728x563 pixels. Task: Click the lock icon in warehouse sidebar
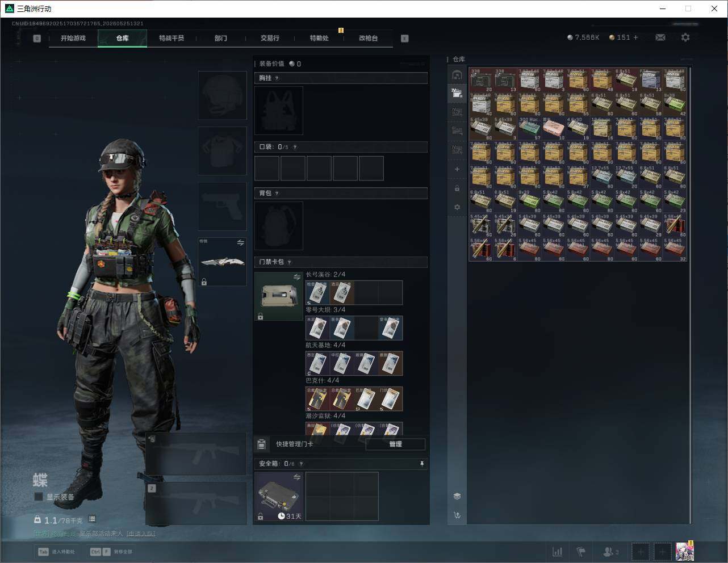pos(457,188)
